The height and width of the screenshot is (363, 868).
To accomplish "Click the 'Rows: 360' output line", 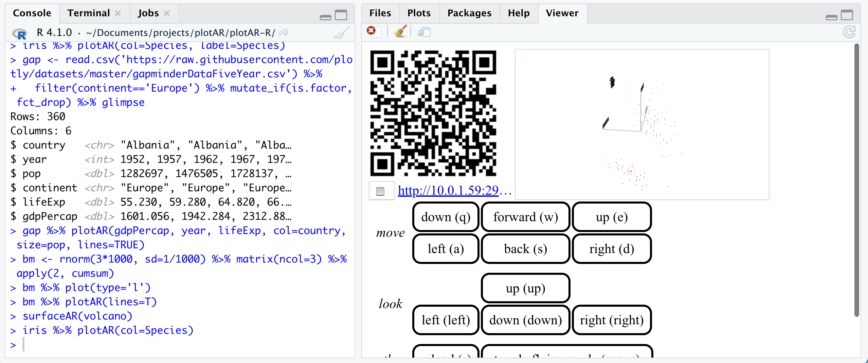I will (38, 117).
